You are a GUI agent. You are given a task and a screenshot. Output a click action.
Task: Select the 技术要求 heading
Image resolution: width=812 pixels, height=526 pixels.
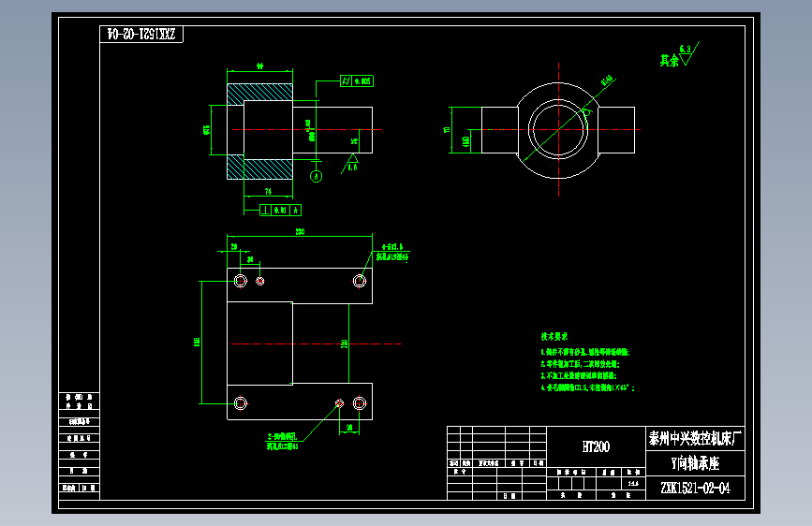click(x=554, y=337)
